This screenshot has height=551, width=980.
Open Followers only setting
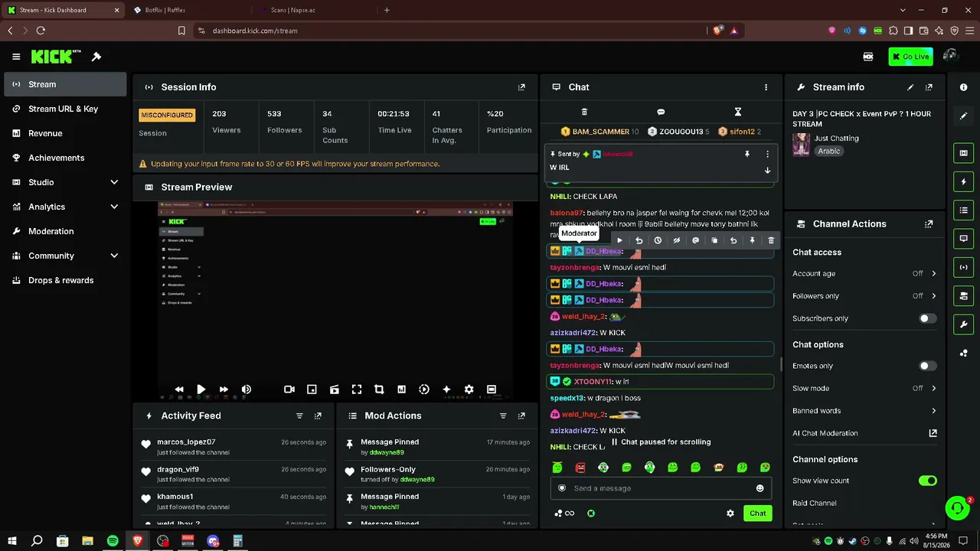pos(864,296)
